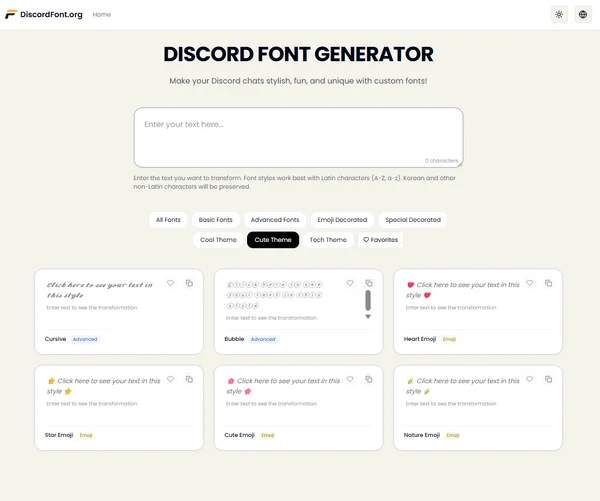Favorite the Bubble font card

pos(350,283)
